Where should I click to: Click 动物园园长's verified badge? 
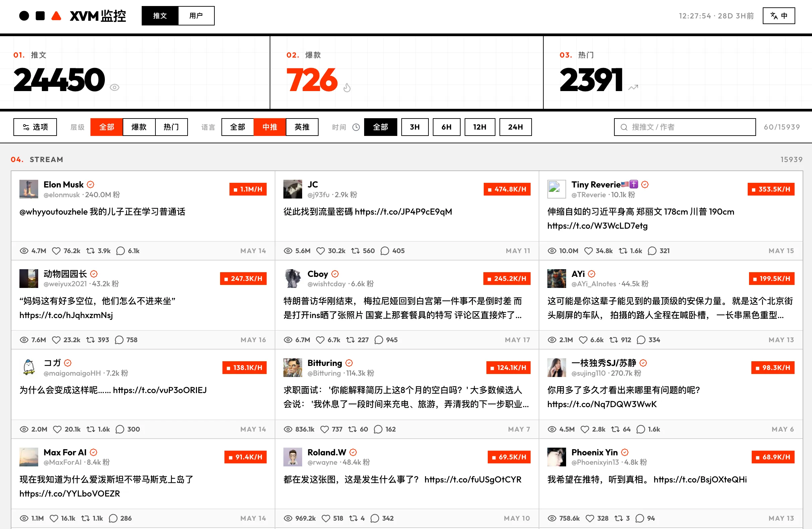[x=94, y=274]
